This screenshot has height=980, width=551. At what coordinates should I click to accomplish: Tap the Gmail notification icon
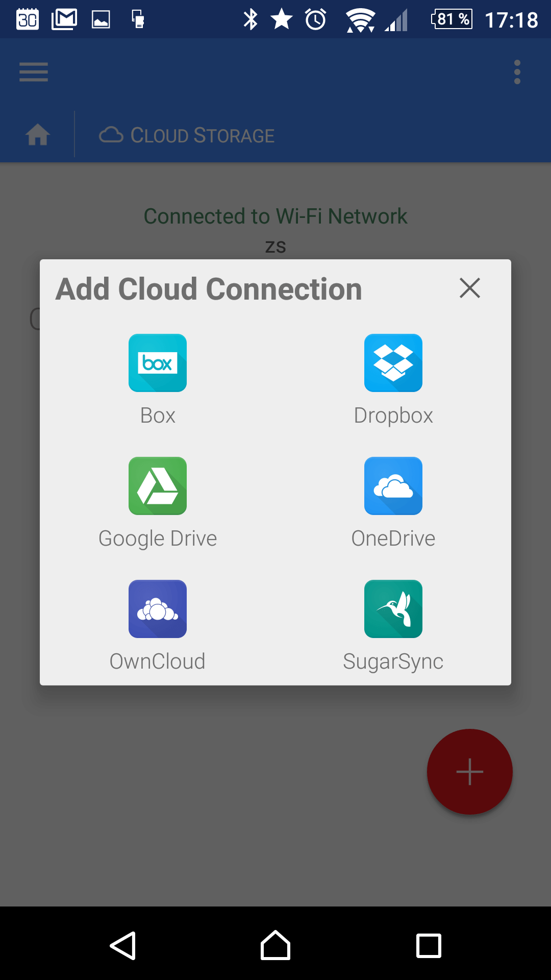pyautogui.click(x=64, y=19)
